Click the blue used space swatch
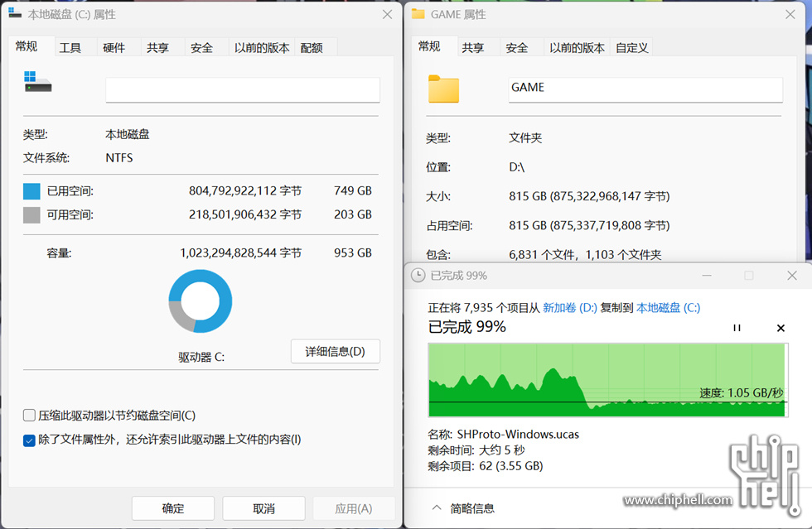Screen dimensions: 812x529 click(31, 191)
